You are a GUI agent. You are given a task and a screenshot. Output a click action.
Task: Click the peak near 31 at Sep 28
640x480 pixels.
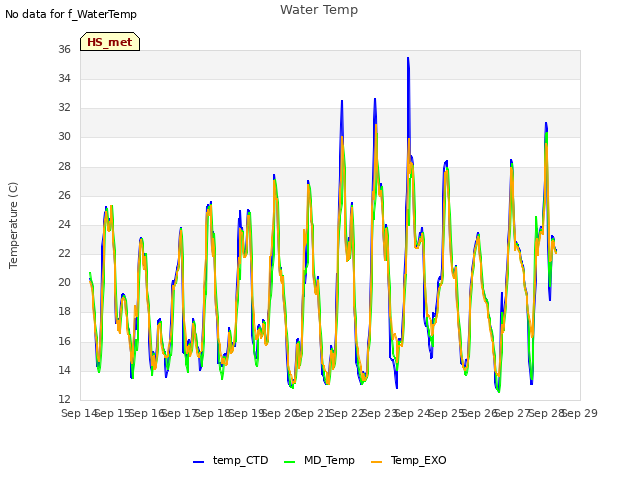[546, 123]
